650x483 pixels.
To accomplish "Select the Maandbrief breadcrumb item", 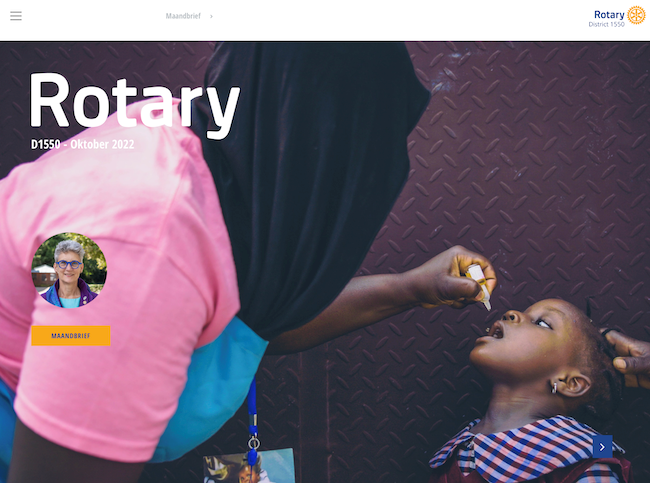I will (x=183, y=16).
